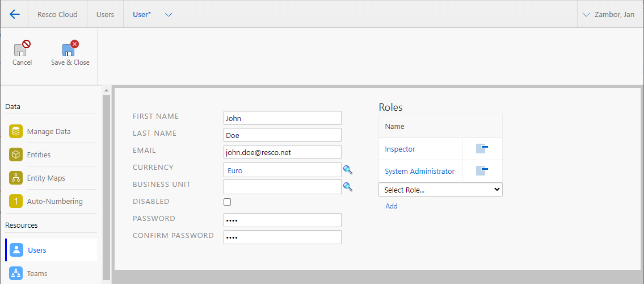Toggle the Disabled checkbox
The image size is (644, 284).
[x=228, y=202]
